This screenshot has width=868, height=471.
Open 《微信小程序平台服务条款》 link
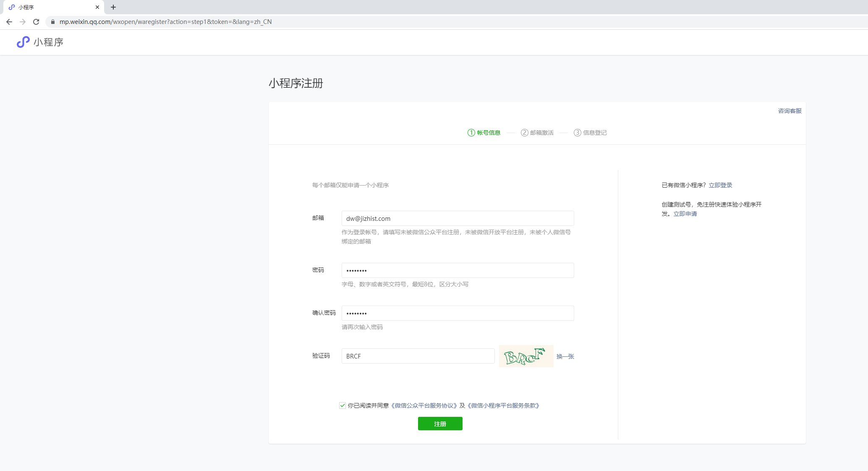pyautogui.click(x=503, y=406)
